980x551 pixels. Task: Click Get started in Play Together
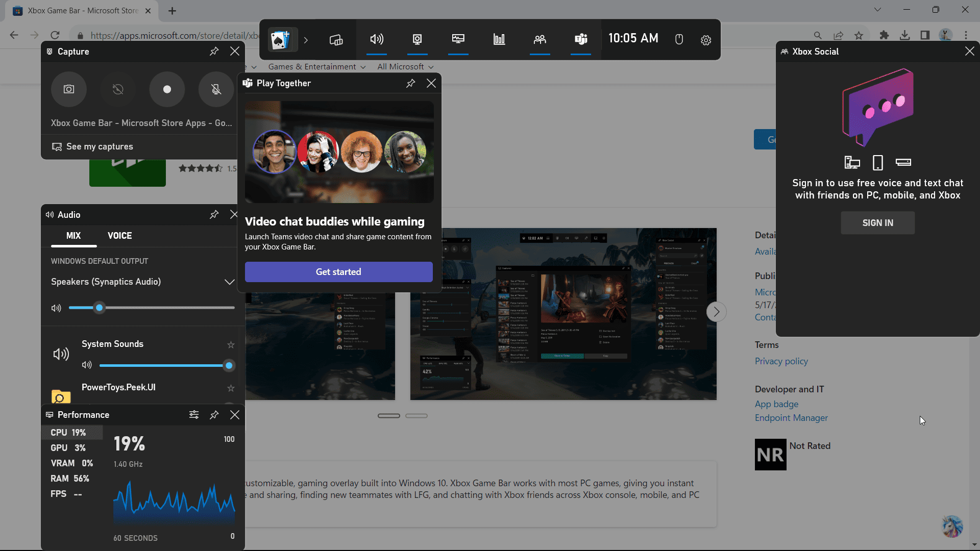(x=339, y=272)
